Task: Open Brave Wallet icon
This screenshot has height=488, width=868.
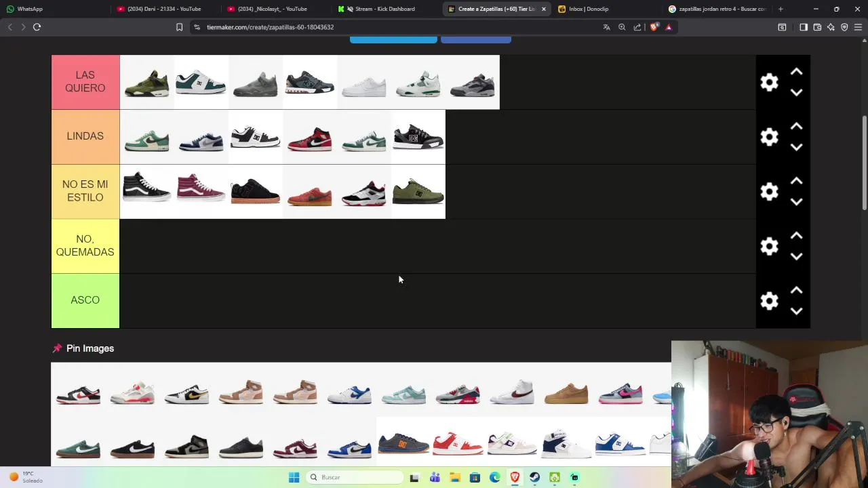Action: coord(817,27)
